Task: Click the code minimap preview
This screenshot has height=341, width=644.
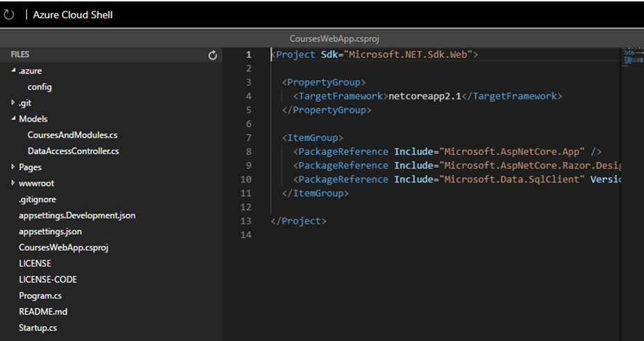Action: pyautogui.click(x=632, y=56)
